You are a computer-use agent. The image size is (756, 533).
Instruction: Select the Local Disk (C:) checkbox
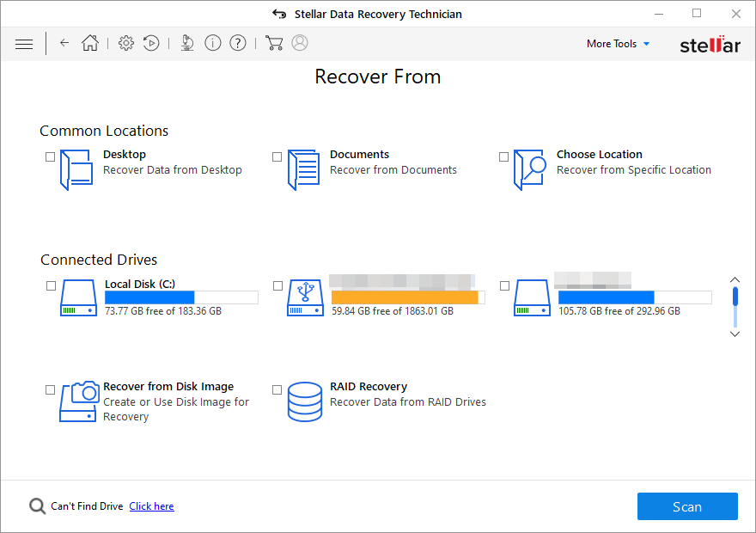pos(51,286)
